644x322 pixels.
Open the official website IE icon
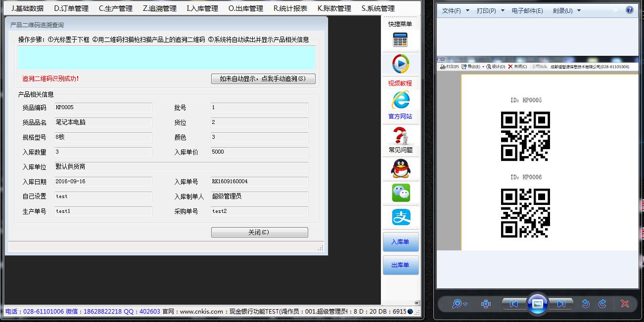400,101
